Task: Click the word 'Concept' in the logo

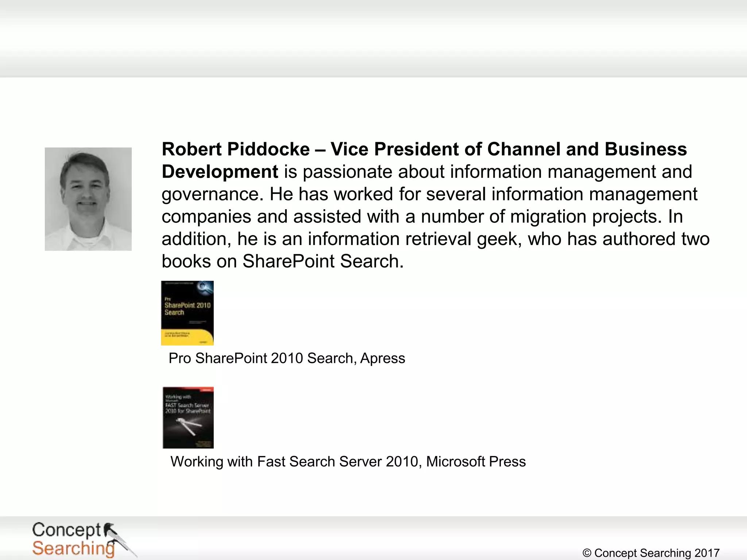Action: (x=66, y=530)
